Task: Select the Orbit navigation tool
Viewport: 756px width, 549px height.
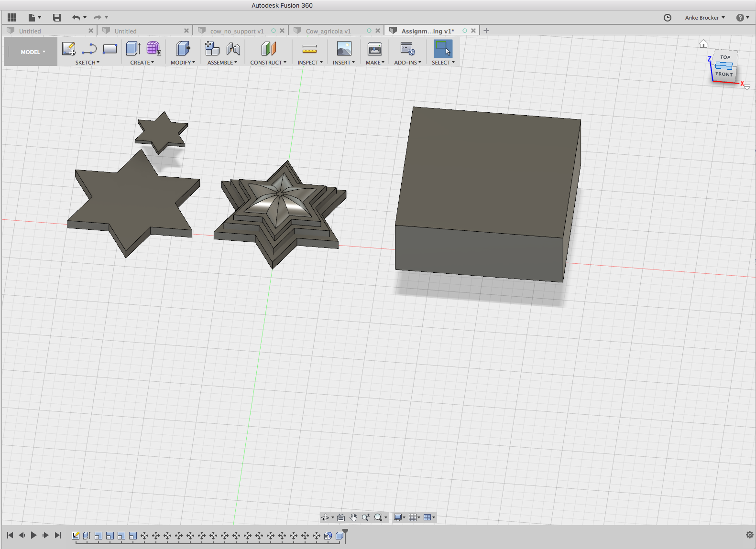Action: coord(325,517)
